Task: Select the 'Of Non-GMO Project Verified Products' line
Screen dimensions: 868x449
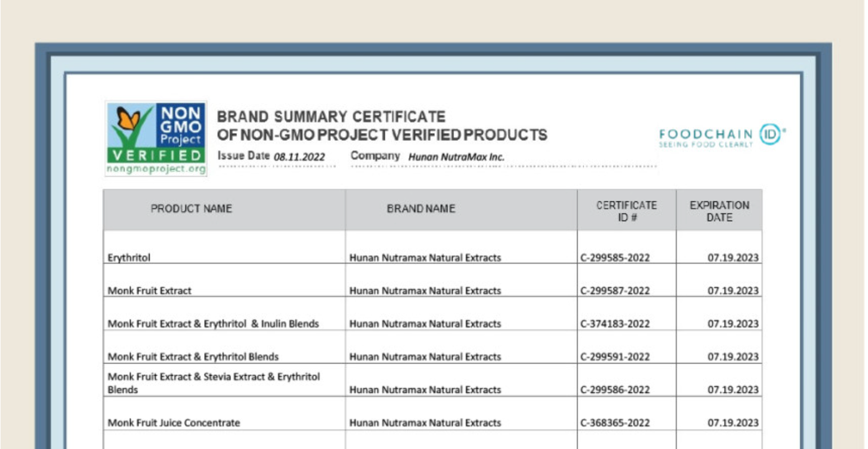Action: tap(382, 135)
